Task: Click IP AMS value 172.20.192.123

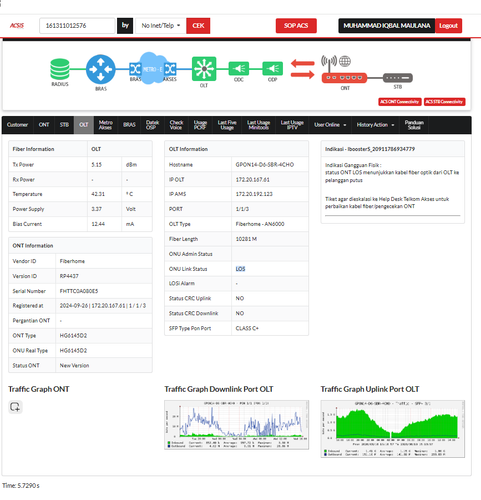Action: pyautogui.click(x=254, y=194)
